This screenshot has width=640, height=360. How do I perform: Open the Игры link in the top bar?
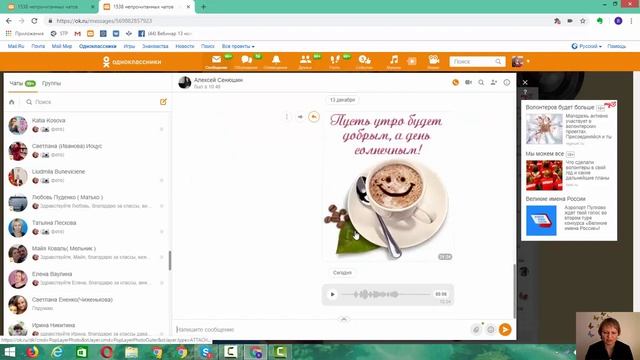(x=129, y=46)
